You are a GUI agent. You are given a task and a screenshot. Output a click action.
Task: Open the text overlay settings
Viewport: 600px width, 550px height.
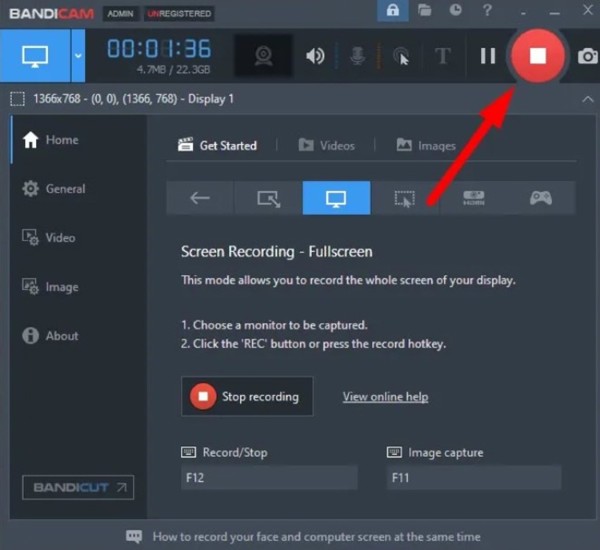coord(443,56)
